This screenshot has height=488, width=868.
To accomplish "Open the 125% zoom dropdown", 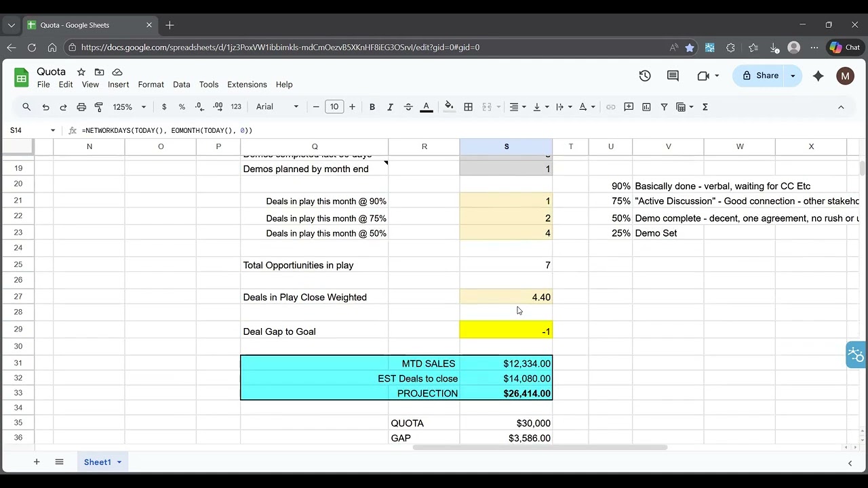I will (129, 107).
